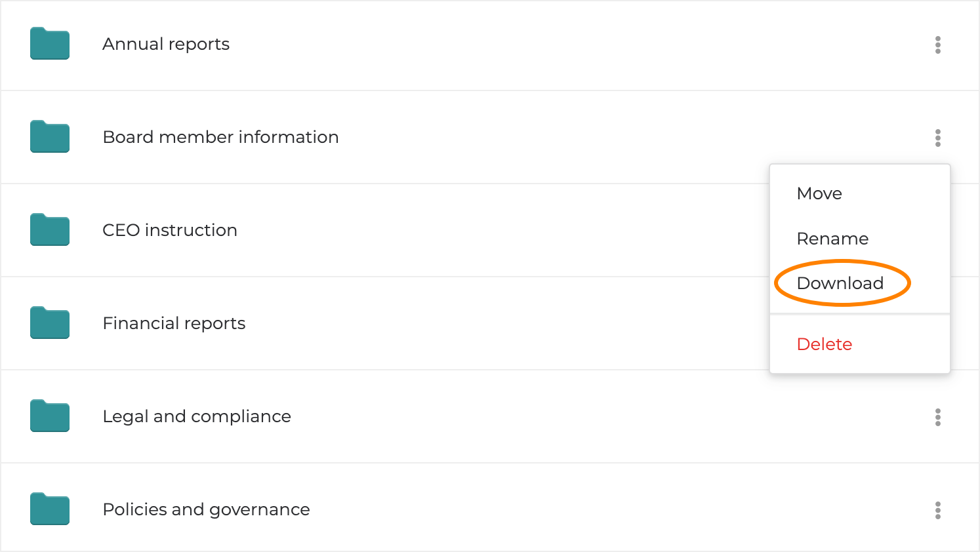The height and width of the screenshot is (552, 980).
Task: Open the CEO instruction folder name
Action: (170, 230)
